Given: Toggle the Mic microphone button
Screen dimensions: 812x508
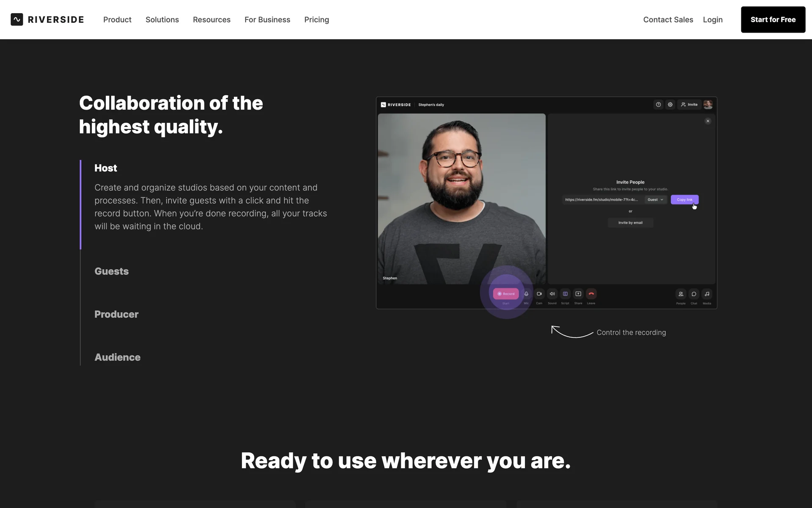Looking at the screenshot, I should click(x=526, y=294).
